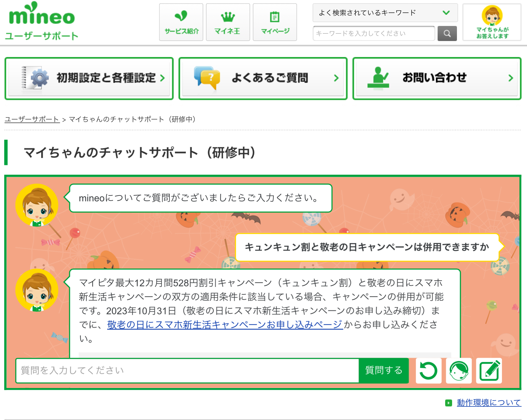Focus the keyword search input field

click(x=374, y=33)
